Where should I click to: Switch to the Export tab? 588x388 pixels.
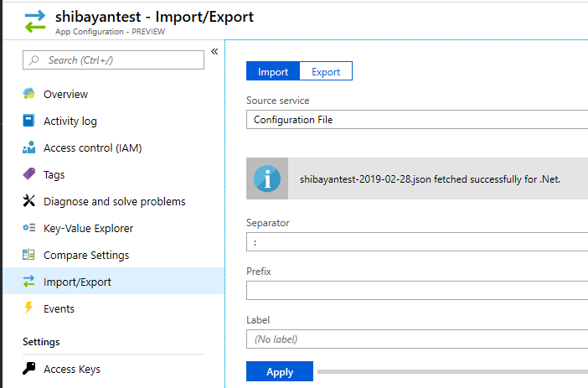coord(326,71)
